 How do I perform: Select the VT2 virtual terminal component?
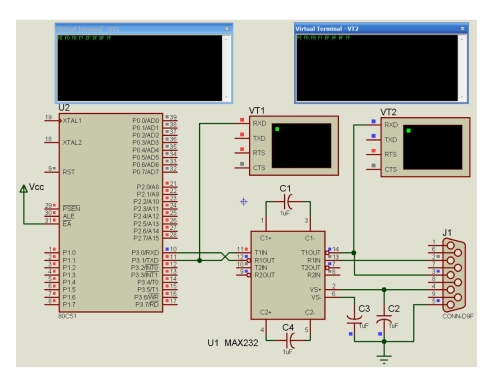tap(425, 147)
